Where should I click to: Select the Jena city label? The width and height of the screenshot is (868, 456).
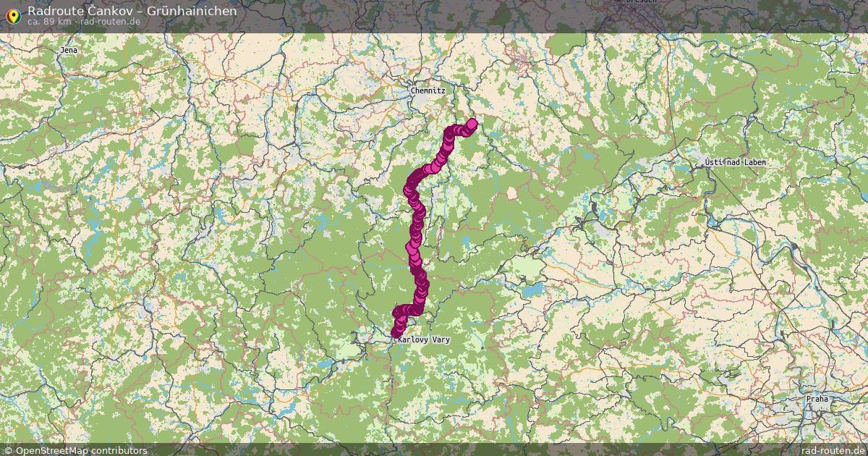(x=69, y=50)
